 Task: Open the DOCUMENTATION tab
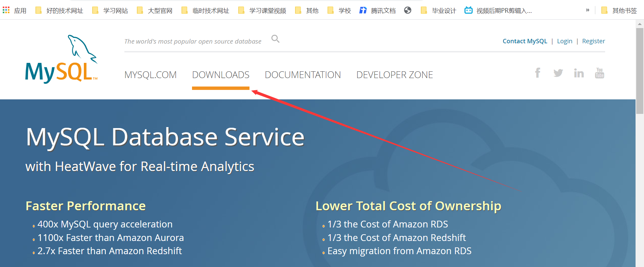click(x=303, y=75)
